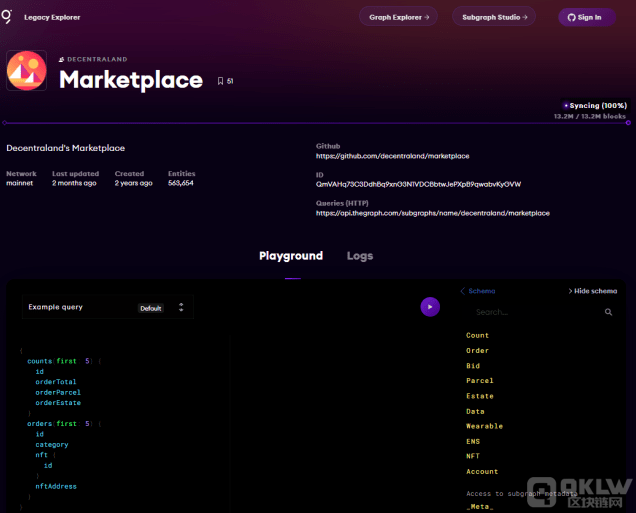Click the orders field in query editor
This screenshot has width=636, height=513.
pyautogui.click(x=39, y=424)
